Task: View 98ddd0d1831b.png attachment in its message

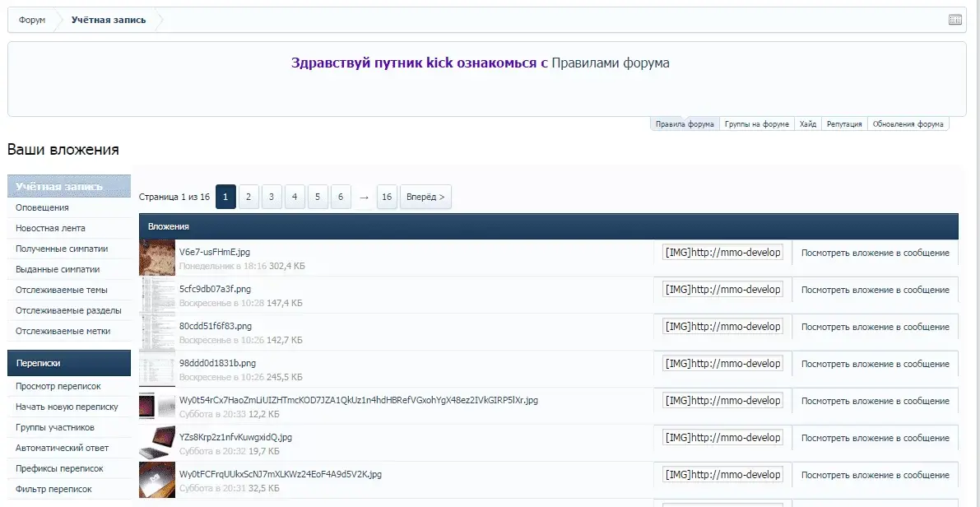Action: 875,364
